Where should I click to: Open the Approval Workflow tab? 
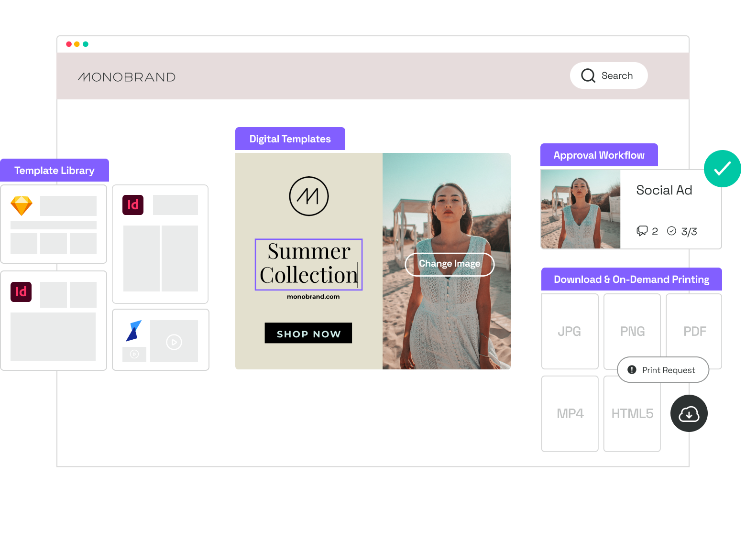pos(599,155)
